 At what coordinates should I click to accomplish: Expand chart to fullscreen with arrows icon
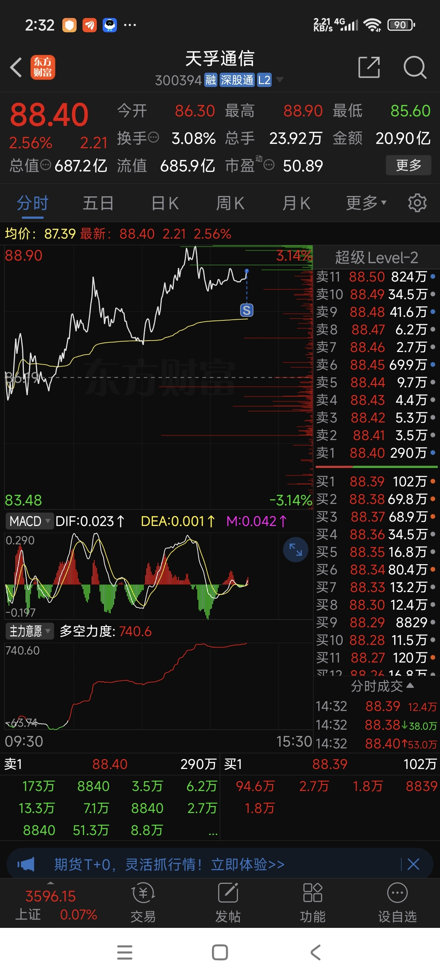295,550
